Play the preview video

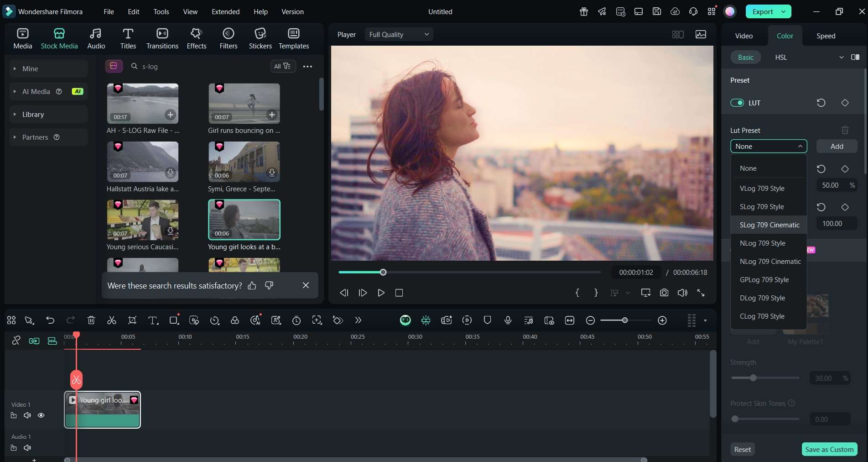[x=381, y=293]
